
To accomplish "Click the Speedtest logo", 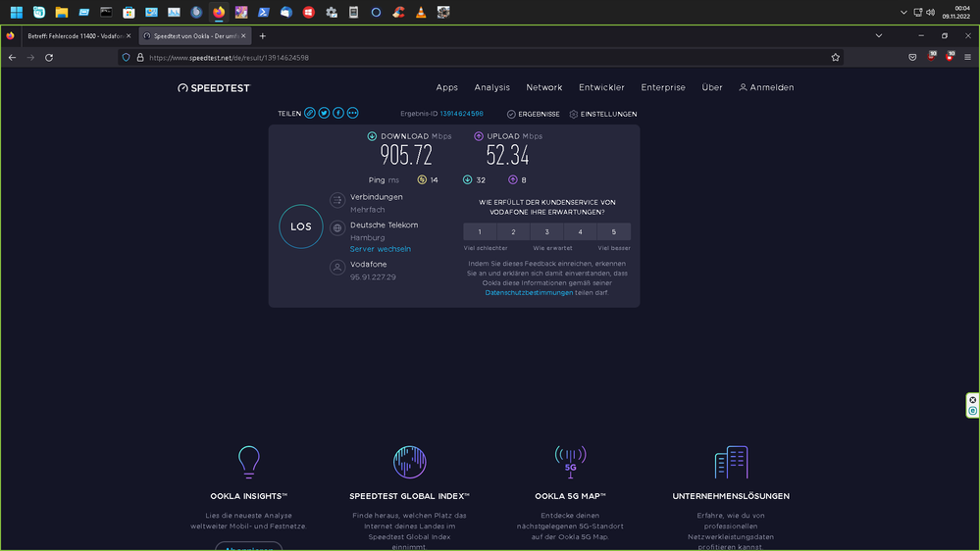I will (x=214, y=88).
